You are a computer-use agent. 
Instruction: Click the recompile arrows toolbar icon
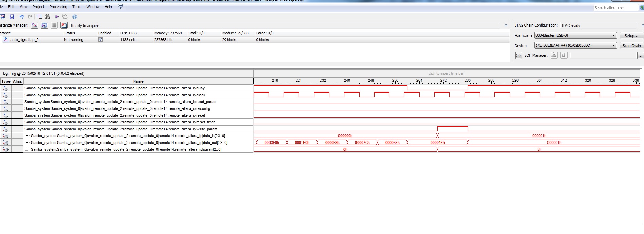click(65, 17)
